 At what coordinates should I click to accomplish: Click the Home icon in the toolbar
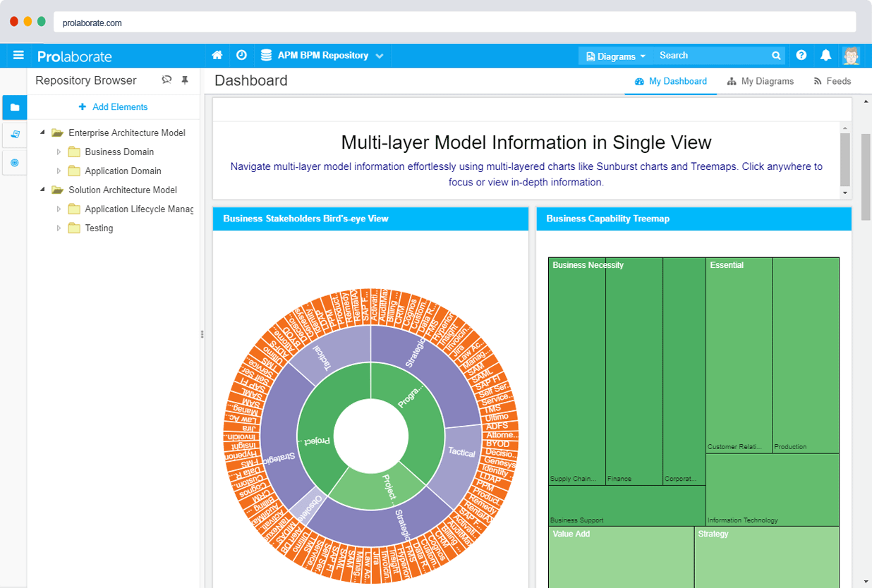tap(217, 55)
